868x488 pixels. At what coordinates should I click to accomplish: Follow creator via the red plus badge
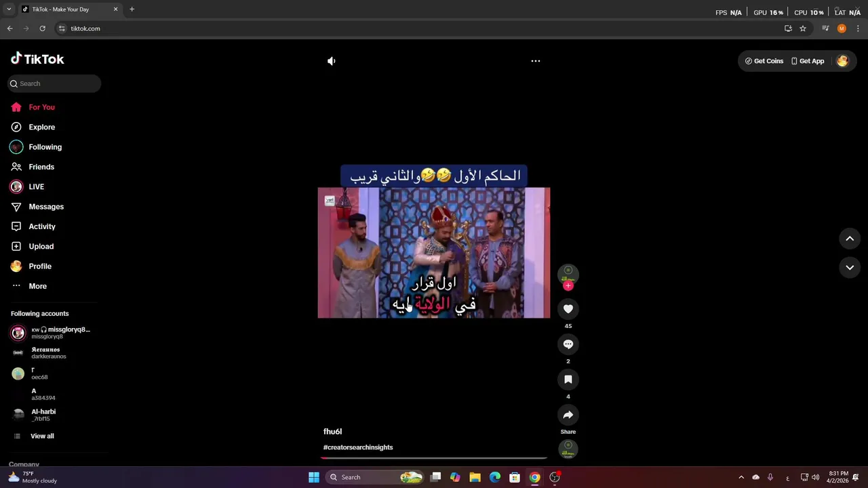tap(568, 286)
